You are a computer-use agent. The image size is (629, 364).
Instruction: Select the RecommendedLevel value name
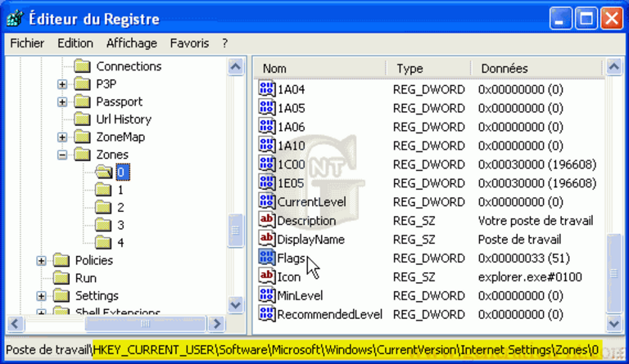[x=330, y=315]
